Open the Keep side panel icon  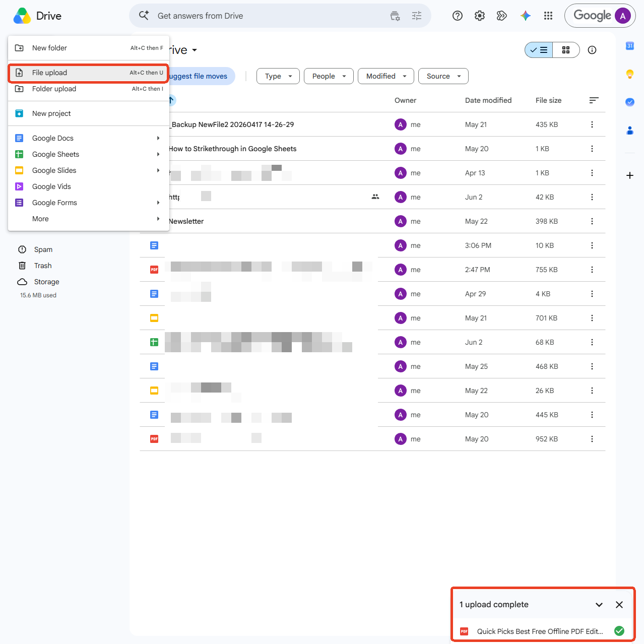630,74
